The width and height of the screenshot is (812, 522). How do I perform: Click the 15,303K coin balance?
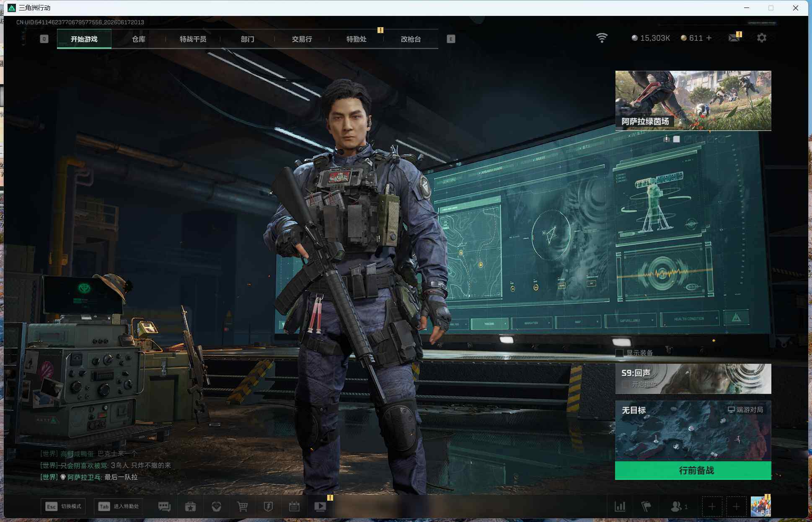651,38
